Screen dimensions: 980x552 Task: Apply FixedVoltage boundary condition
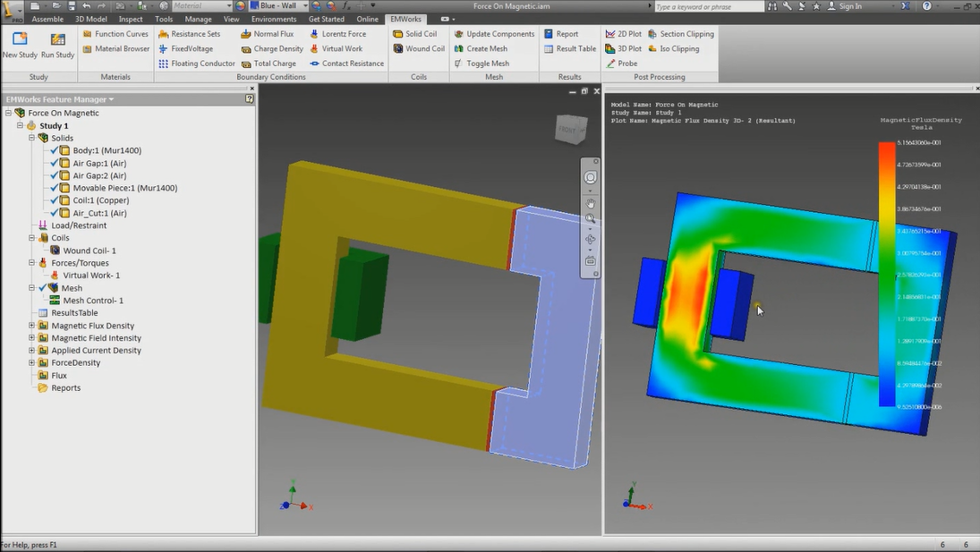pyautogui.click(x=185, y=48)
